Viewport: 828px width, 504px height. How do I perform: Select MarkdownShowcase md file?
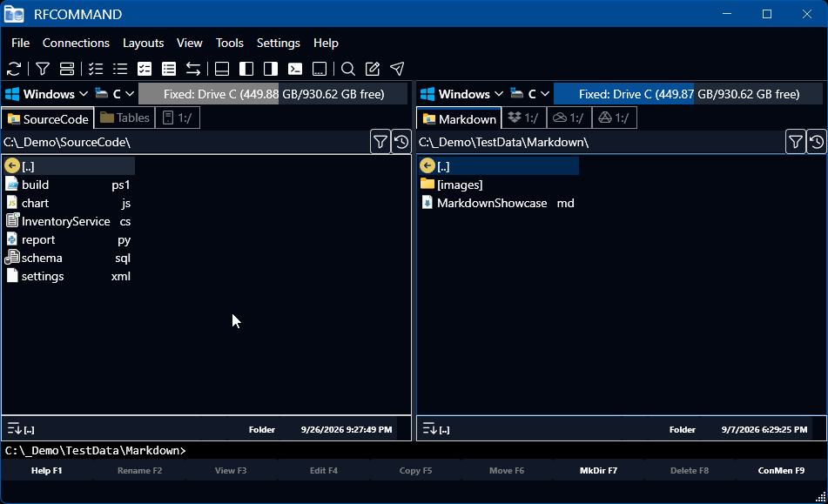click(x=499, y=203)
